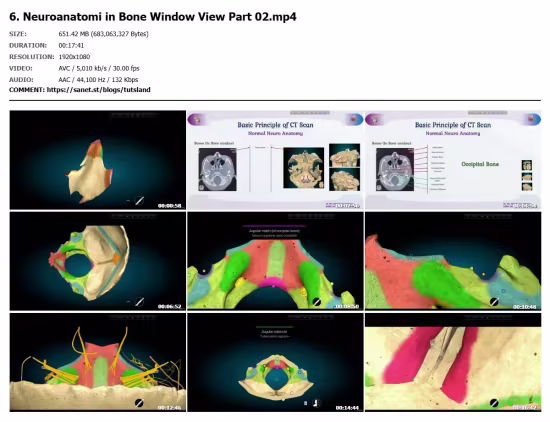Open the jugular notch thumbnail in middle row
Image resolution: width=550 pixels, height=422 pixels.
pos(275,261)
